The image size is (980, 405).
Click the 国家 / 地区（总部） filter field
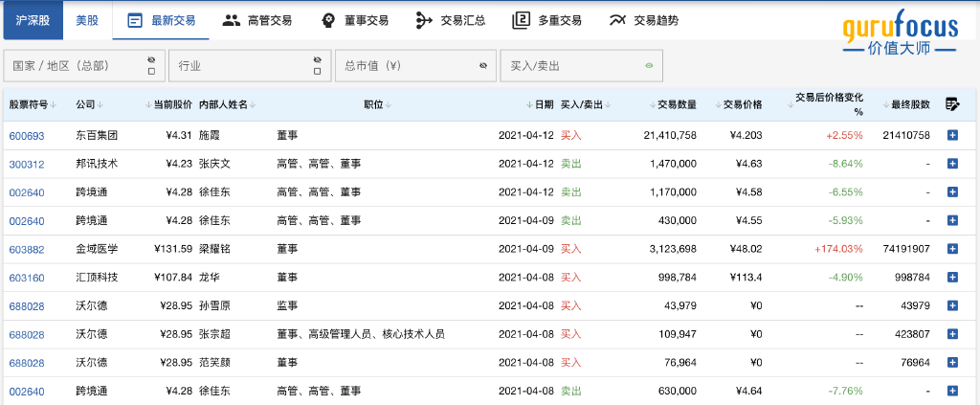pos(84,66)
